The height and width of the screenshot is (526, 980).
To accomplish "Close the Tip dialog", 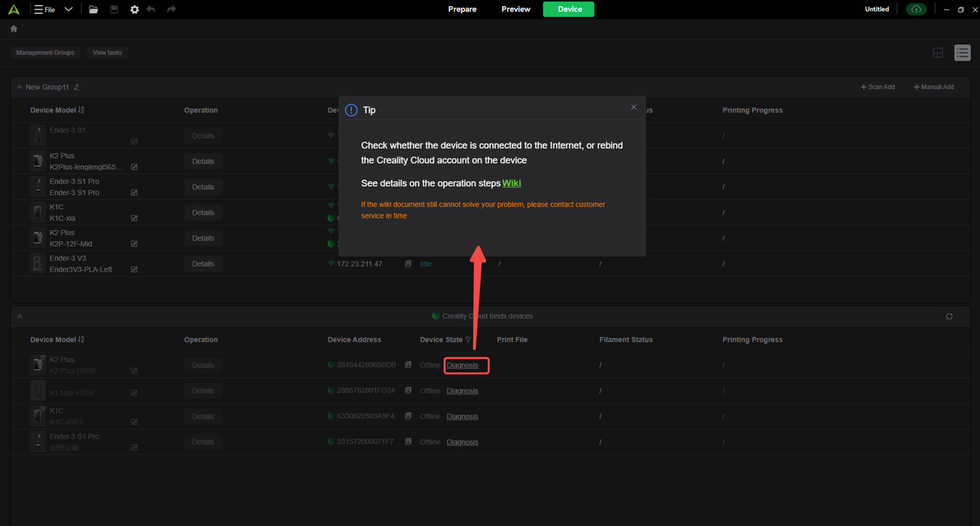I will [x=634, y=107].
